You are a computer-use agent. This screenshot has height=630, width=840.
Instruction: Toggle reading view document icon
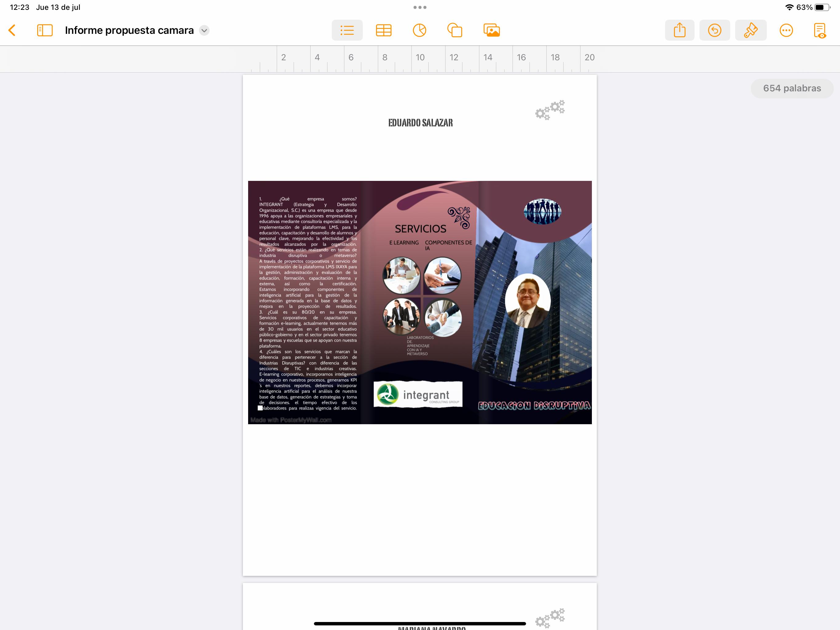click(x=819, y=30)
